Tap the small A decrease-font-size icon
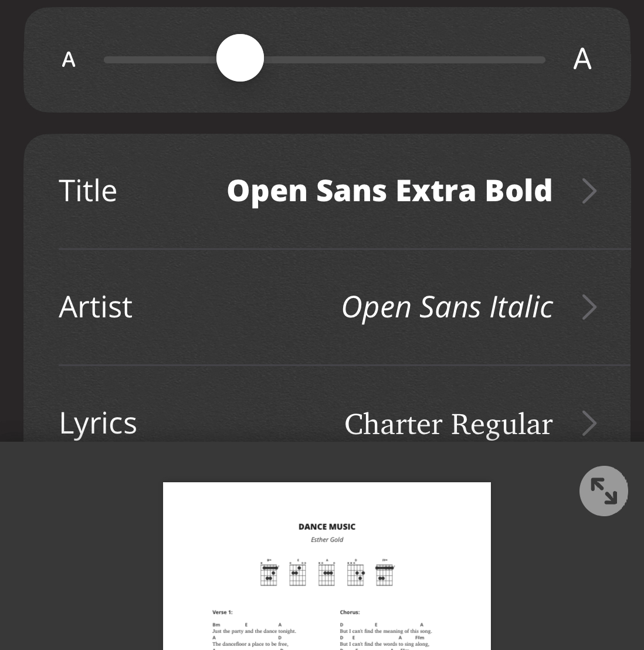The image size is (644, 650). click(69, 59)
